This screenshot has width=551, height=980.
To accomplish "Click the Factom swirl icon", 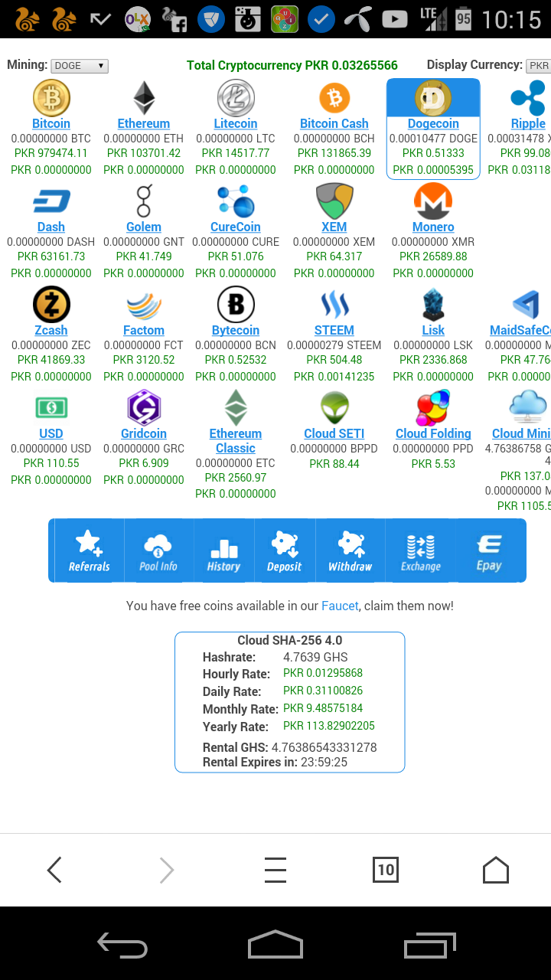I will [x=144, y=305].
